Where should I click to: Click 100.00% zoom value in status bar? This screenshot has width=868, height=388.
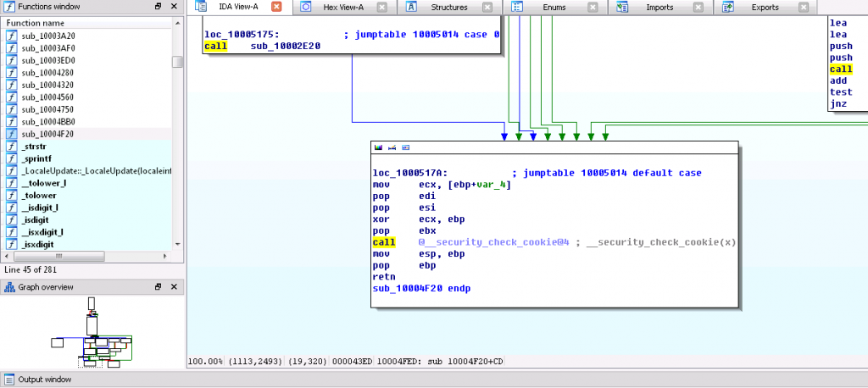pos(205,362)
